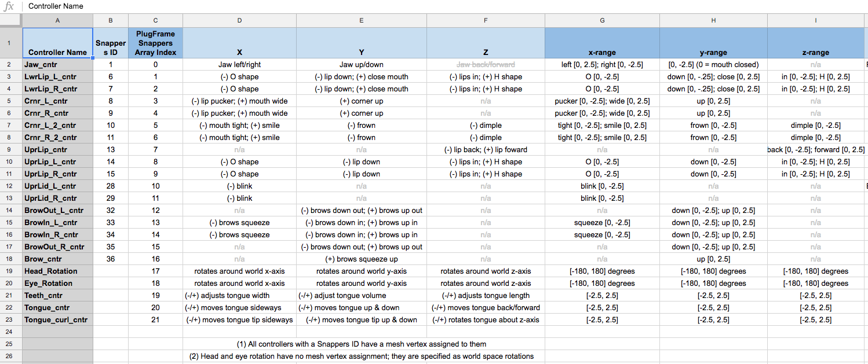Select the Snappers ID header cell
868x364 pixels.
[111, 43]
